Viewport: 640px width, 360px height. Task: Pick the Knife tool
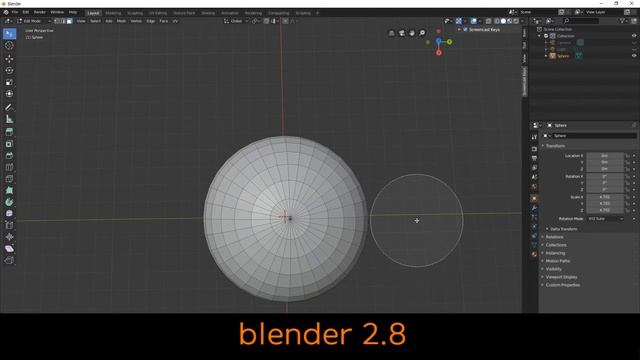[x=9, y=179]
